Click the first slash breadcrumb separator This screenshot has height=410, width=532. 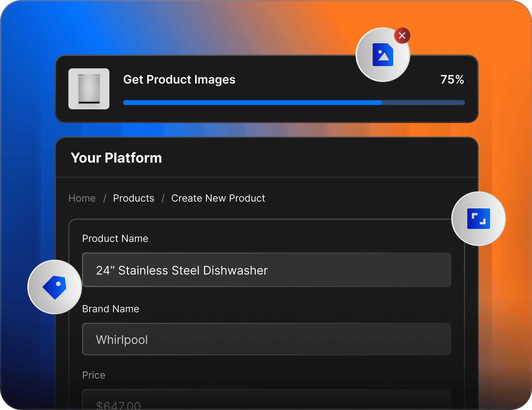click(x=104, y=198)
